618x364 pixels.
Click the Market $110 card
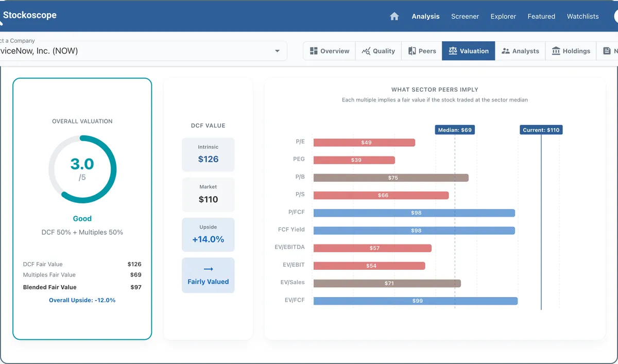[208, 195]
